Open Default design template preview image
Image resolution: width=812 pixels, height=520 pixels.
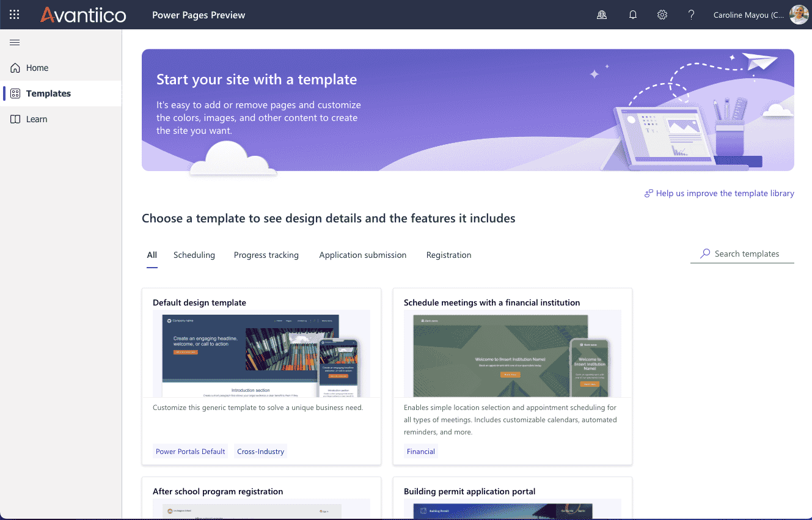point(262,354)
